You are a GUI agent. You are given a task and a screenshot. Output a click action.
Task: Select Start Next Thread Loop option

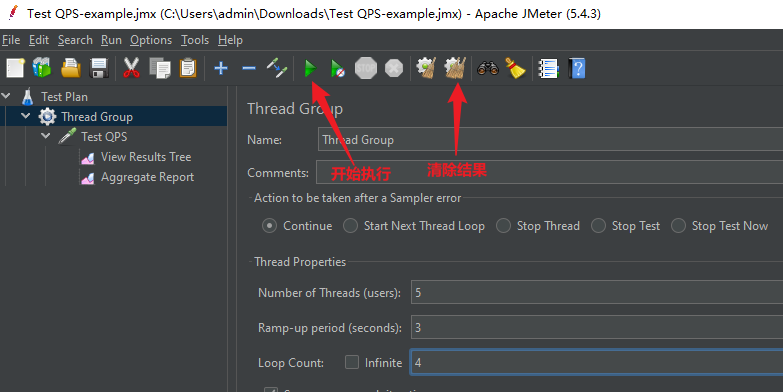click(351, 226)
